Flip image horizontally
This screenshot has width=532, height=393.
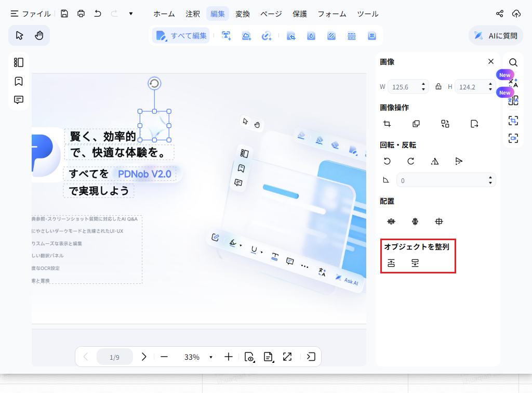[435, 161]
